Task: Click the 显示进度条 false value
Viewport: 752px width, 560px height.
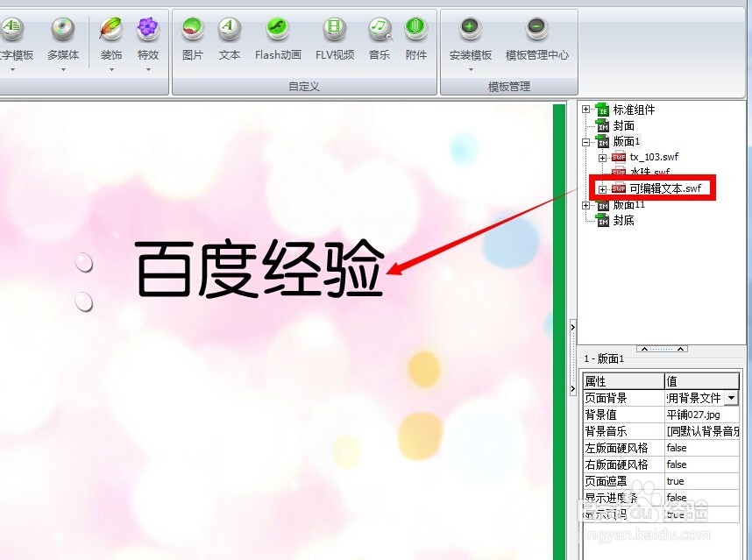Action: point(702,498)
